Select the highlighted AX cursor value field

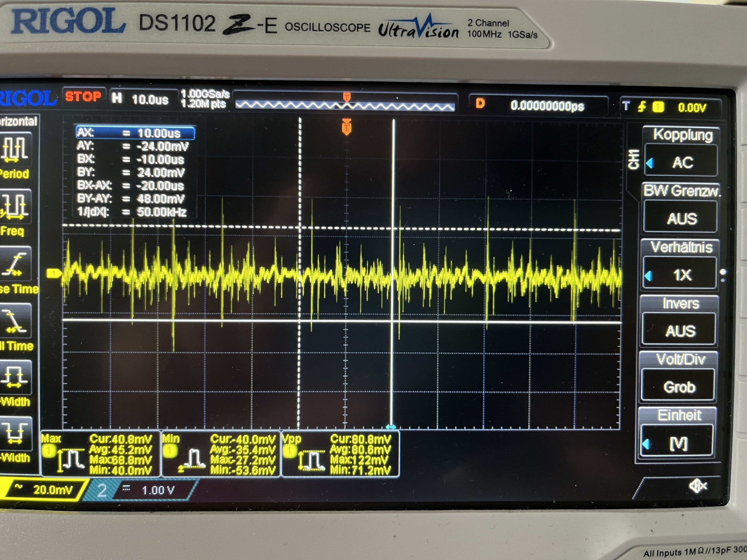point(135,133)
